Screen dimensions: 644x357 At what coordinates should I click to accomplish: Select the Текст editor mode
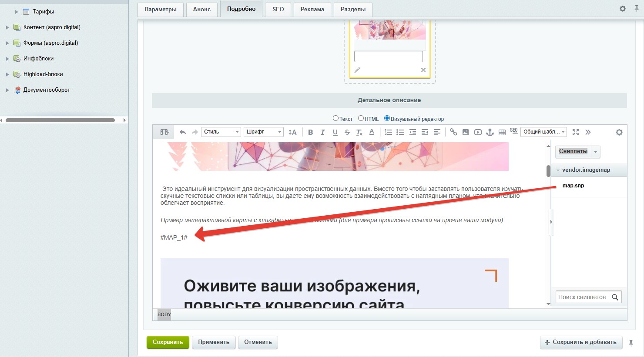(x=335, y=118)
